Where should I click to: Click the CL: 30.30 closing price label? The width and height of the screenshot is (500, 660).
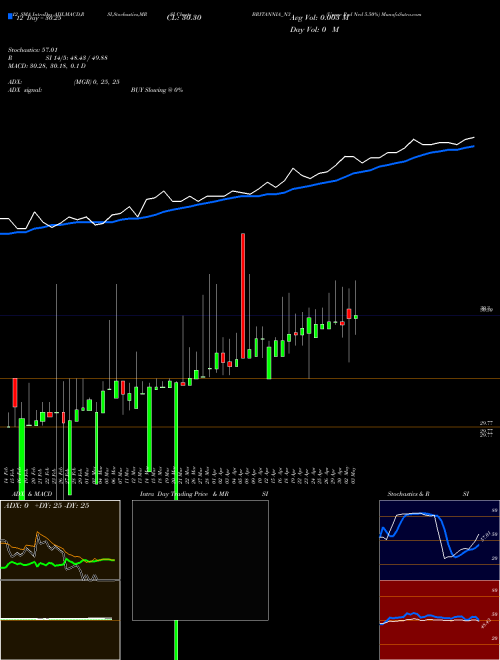click(184, 18)
